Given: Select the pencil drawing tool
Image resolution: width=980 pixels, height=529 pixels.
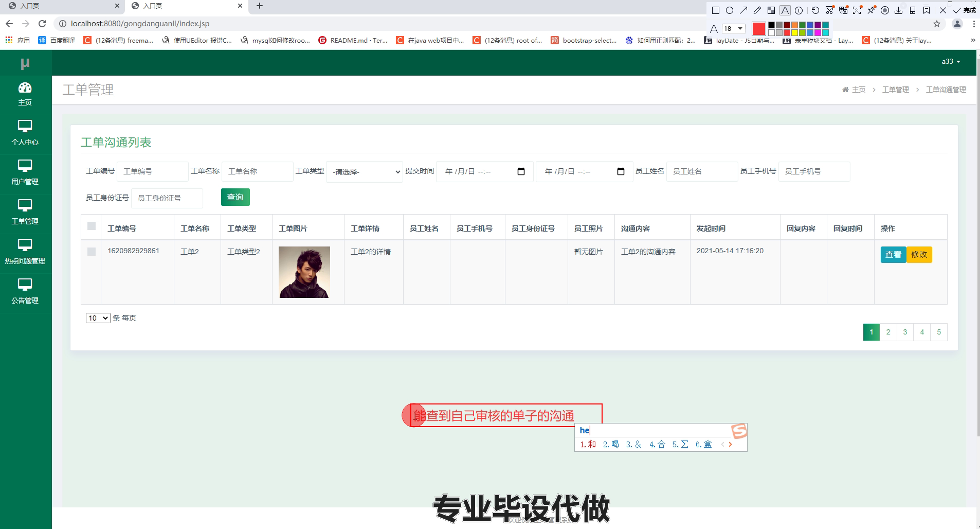Looking at the screenshot, I should [757, 10].
